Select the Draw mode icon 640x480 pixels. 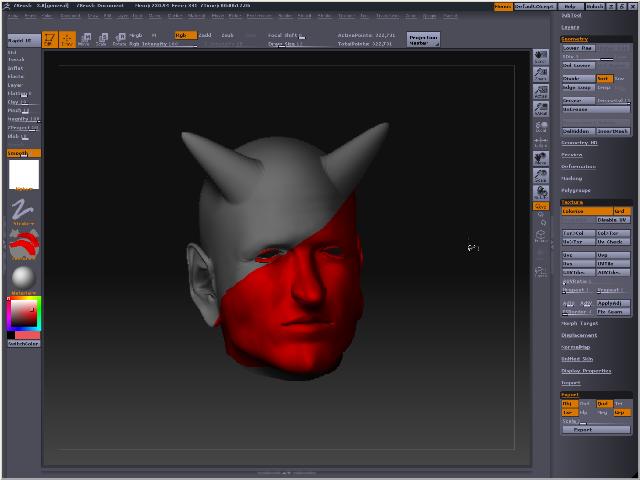67,39
